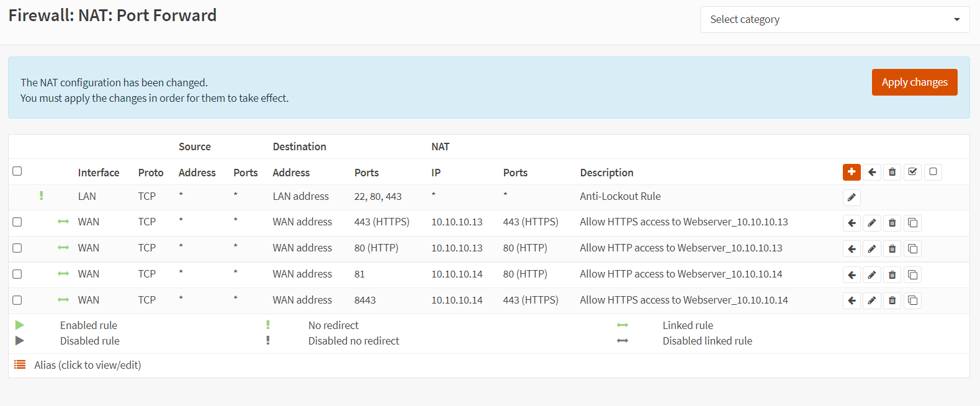
Task: Delete HTTPS access to Webserver_10.10.10.14 rule
Action: tap(892, 301)
